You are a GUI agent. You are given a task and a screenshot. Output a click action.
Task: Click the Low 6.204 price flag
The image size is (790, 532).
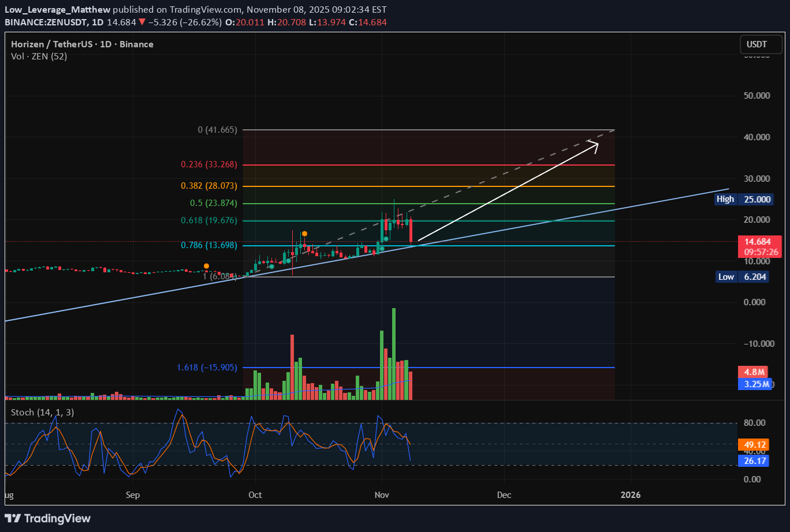(x=743, y=277)
